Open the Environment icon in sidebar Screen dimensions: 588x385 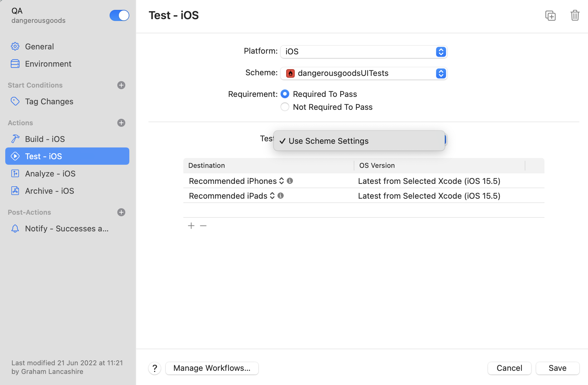click(15, 64)
